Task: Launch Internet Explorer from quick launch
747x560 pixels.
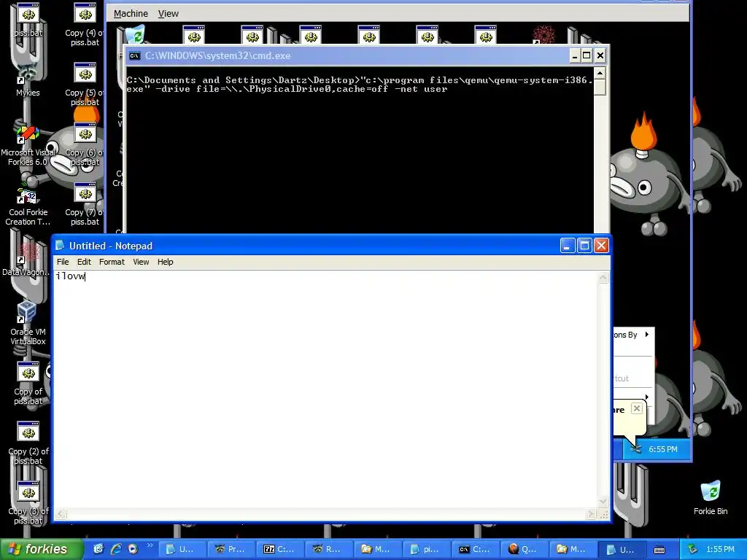Action: click(116, 549)
